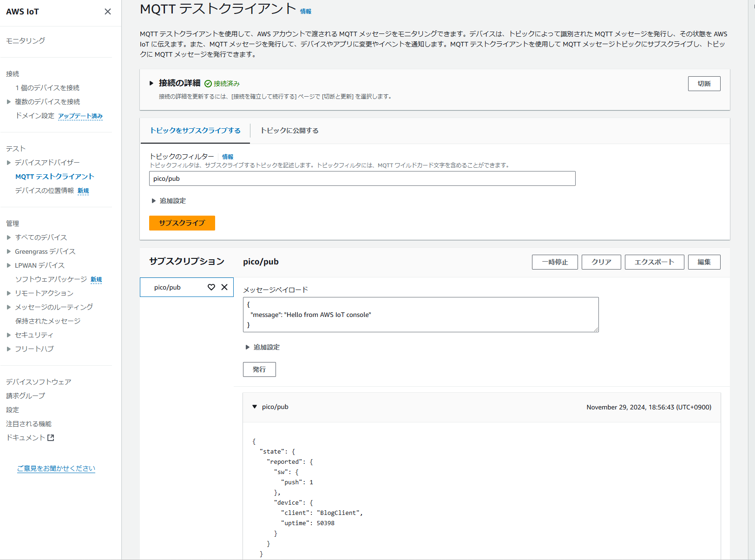Open ソフトウェアパッケージ page
This screenshot has width=755, height=560.
click(51, 279)
